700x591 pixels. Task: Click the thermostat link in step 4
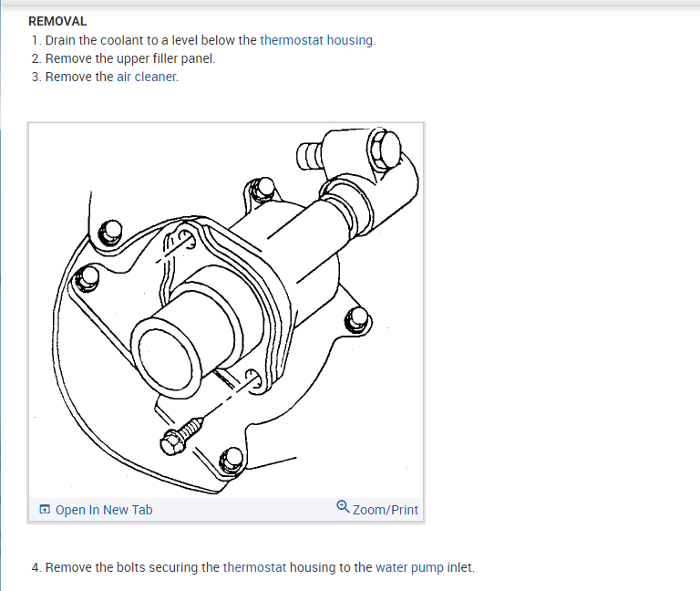tap(254, 567)
